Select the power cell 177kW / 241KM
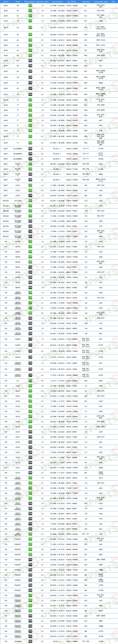 click(72, 422)
